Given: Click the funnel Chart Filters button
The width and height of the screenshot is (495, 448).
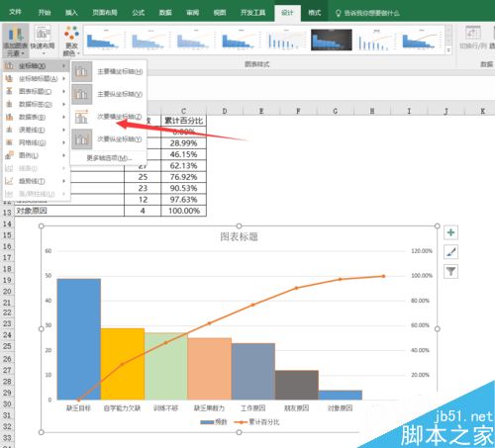Looking at the screenshot, I should pos(450,272).
